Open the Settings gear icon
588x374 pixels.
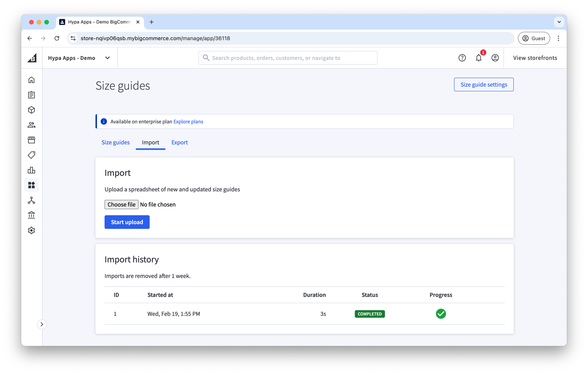tap(31, 230)
